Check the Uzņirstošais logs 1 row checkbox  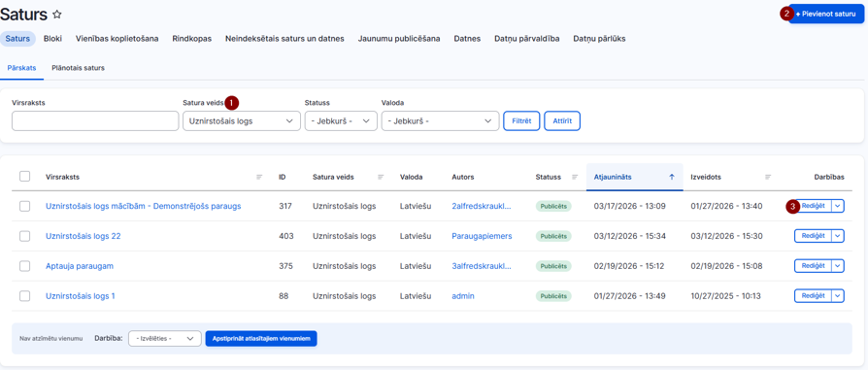25,296
